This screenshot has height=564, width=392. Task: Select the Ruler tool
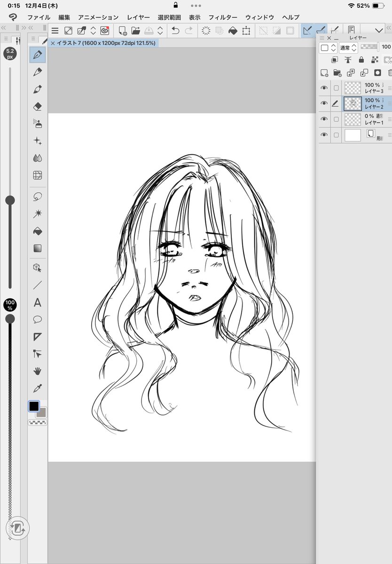click(38, 337)
